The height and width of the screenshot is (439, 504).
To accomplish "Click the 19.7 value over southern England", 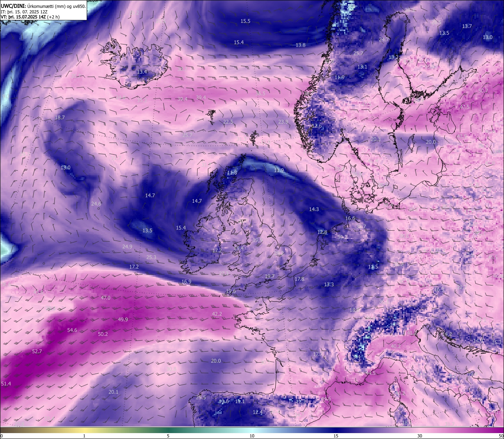I will tap(270, 276).
